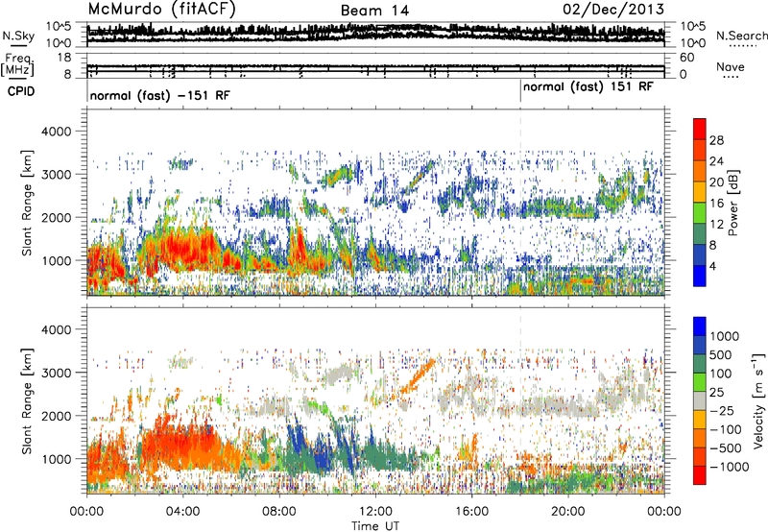
Task: Click the Power [dB] color bar label
Action: (x=732, y=204)
